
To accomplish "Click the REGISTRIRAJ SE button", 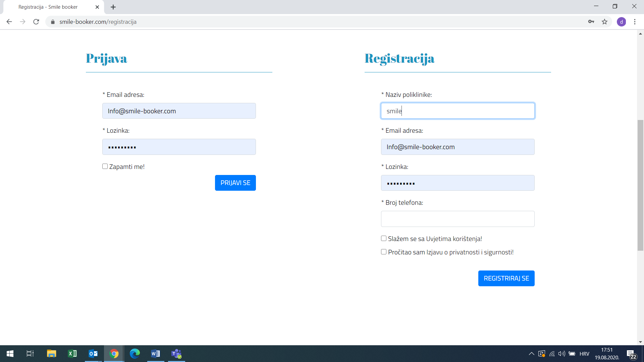I will click(506, 279).
